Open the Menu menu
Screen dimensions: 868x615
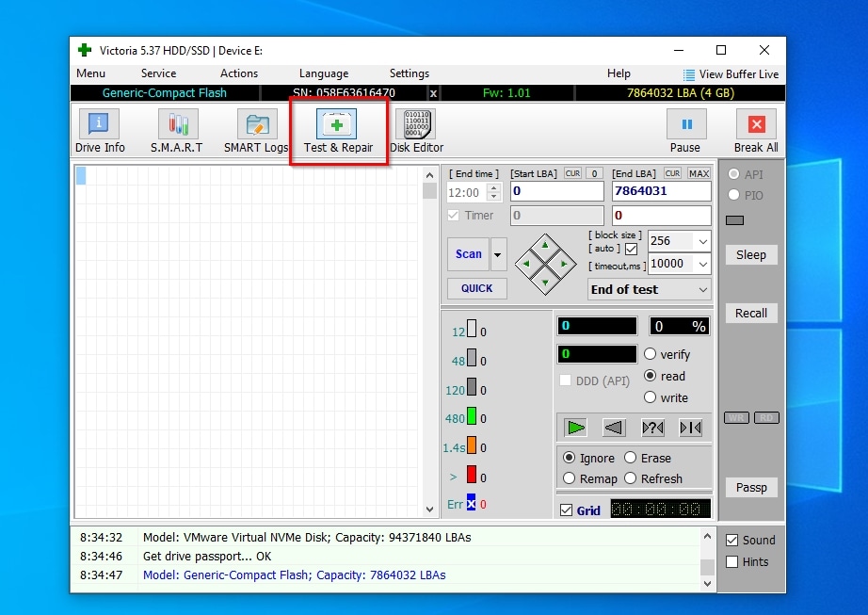click(90, 73)
